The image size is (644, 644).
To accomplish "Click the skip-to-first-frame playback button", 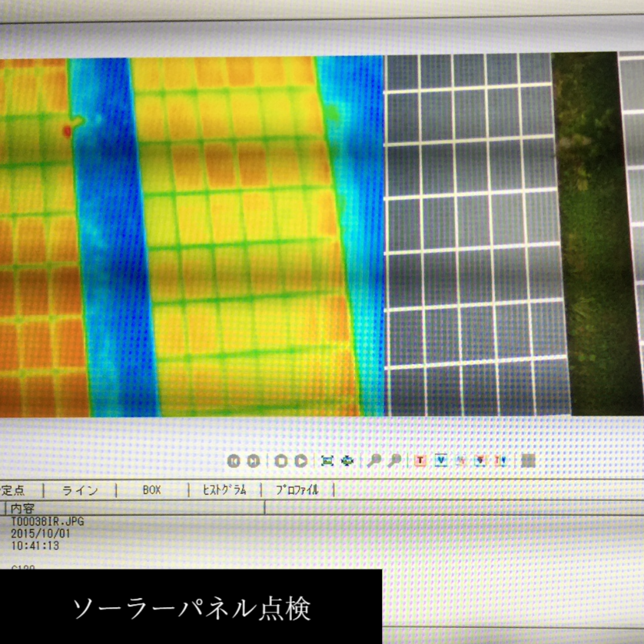I will pos(234,460).
